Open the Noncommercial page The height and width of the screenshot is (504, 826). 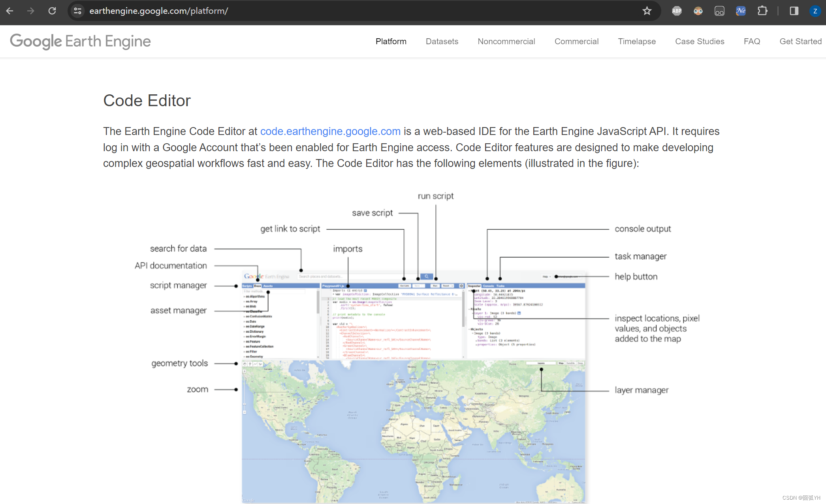coord(506,41)
